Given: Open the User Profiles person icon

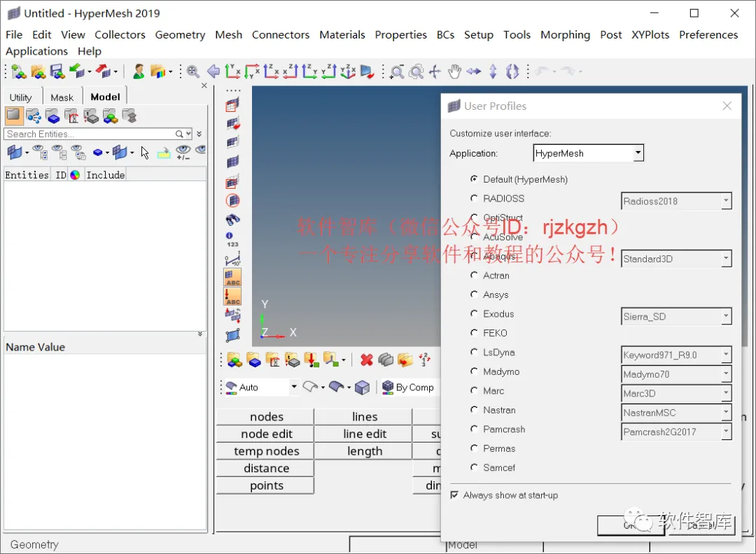Looking at the screenshot, I should click(x=139, y=72).
